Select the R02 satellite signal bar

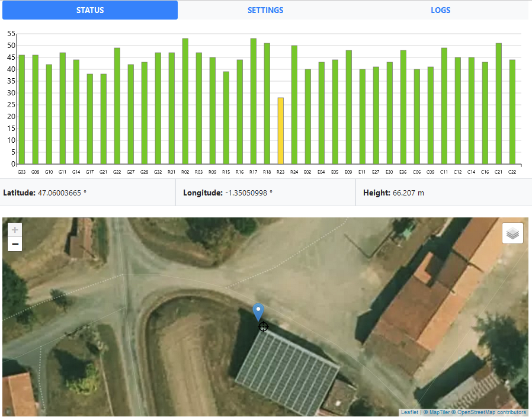(185, 101)
